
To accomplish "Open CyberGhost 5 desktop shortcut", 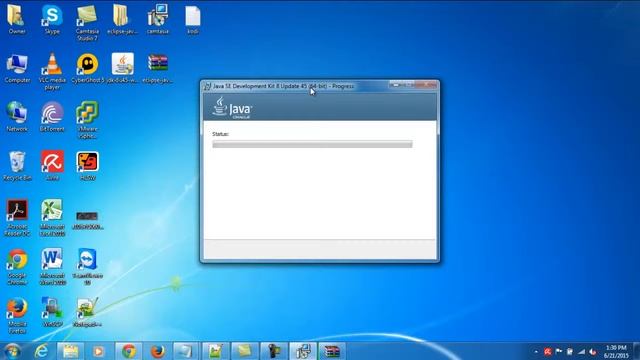I will [x=87, y=68].
